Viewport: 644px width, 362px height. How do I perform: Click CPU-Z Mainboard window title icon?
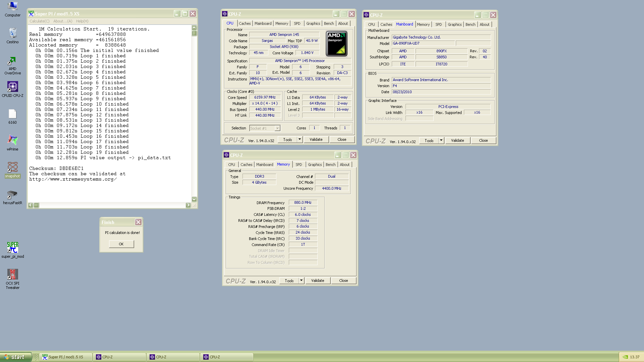pos(366,15)
